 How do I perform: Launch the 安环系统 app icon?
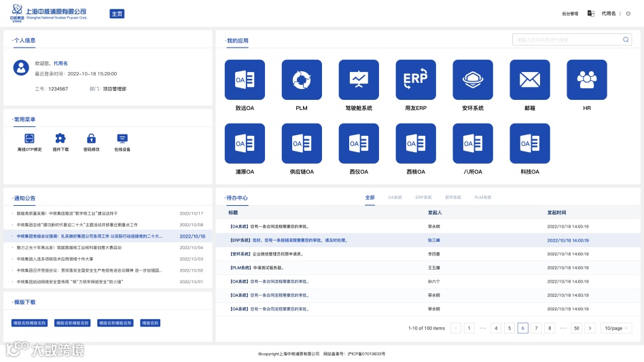point(473,79)
